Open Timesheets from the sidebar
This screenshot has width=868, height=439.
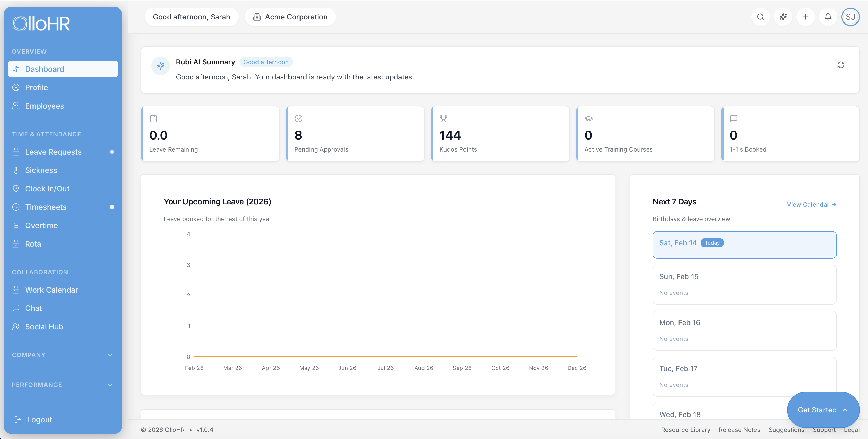tap(46, 207)
